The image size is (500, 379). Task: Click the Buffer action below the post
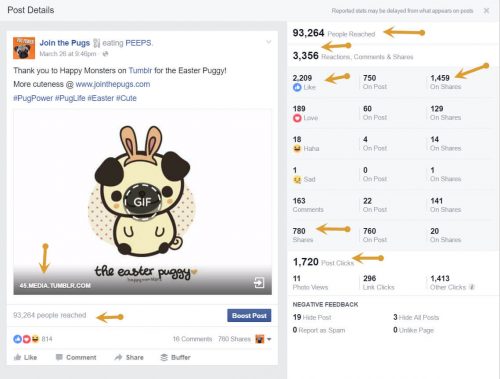175,357
